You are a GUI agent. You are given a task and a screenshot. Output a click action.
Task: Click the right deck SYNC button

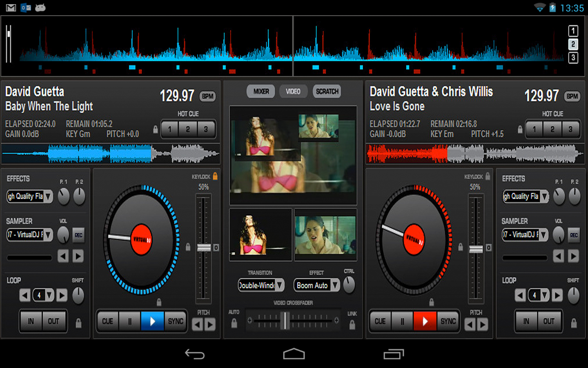click(448, 321)
